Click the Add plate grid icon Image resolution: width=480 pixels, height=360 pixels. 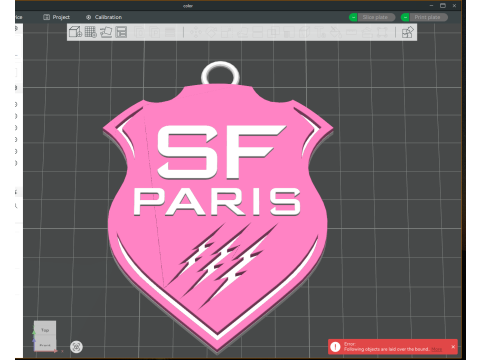point(90,32)
